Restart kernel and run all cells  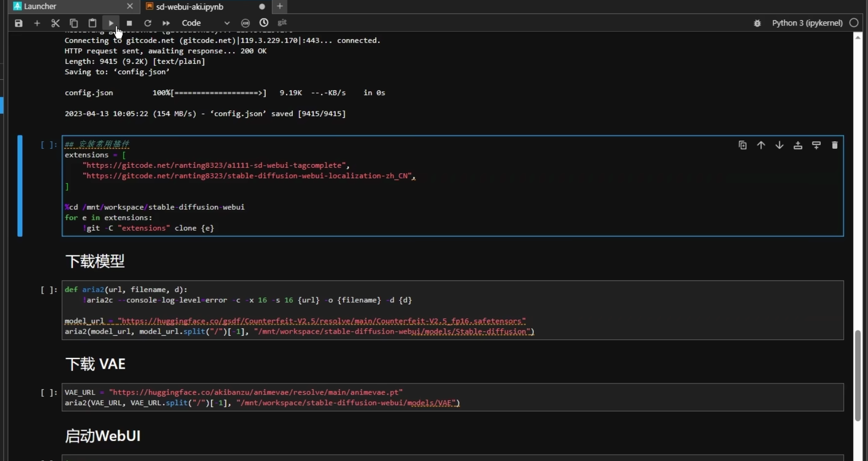[x=166, y=23]
